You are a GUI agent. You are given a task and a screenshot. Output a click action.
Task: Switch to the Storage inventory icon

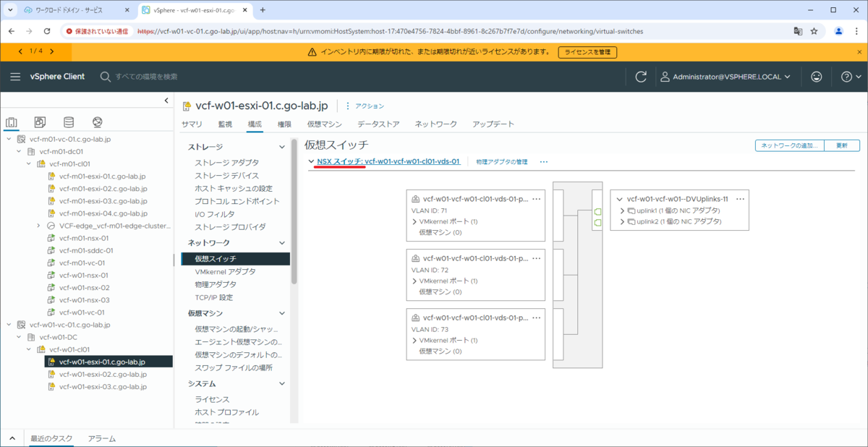pos(69,122)
